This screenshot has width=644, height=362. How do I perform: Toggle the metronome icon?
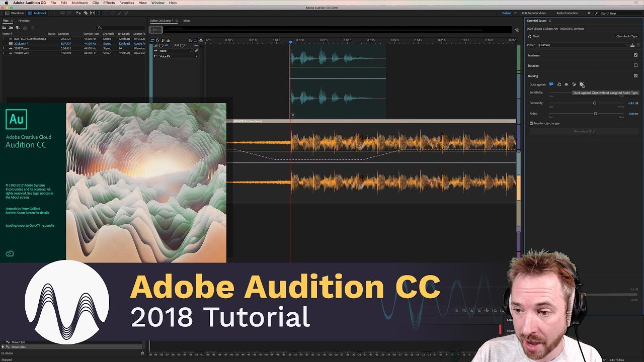pos(190,41)
